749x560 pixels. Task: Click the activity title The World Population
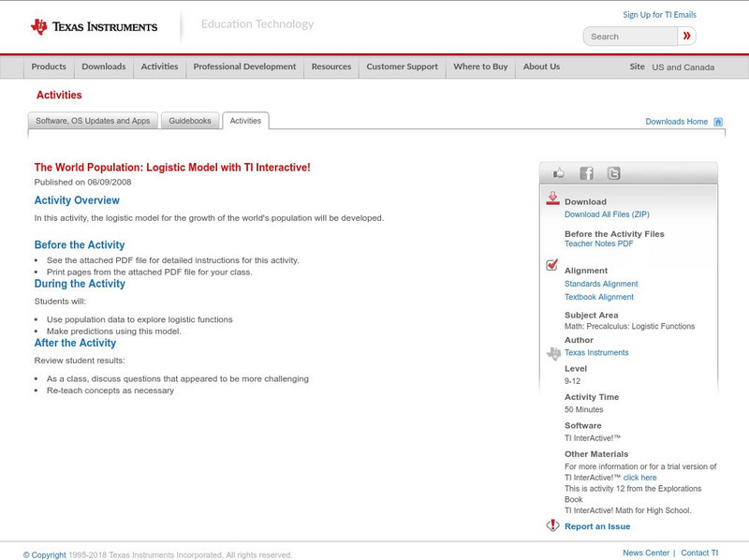tap(172, 168)
